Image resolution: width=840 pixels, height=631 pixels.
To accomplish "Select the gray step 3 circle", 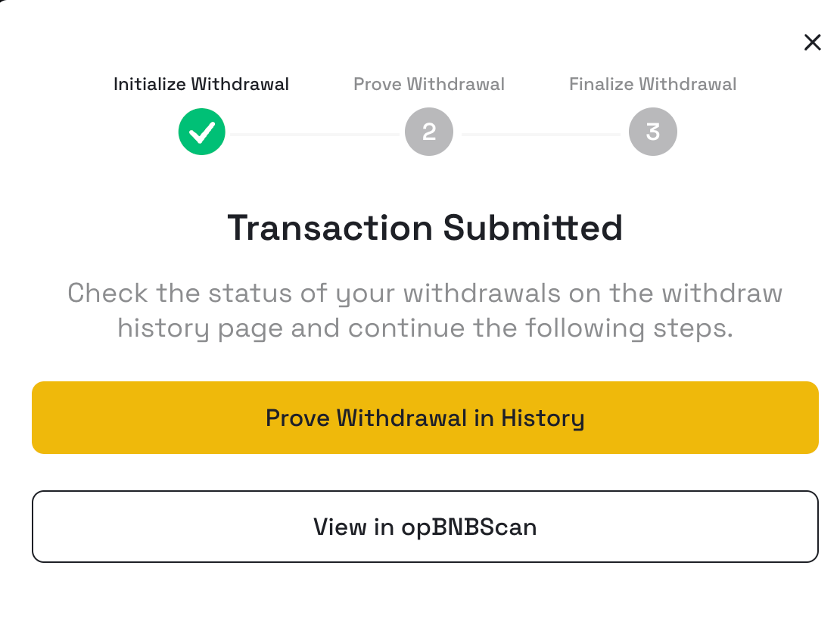I will coord(652,132).
